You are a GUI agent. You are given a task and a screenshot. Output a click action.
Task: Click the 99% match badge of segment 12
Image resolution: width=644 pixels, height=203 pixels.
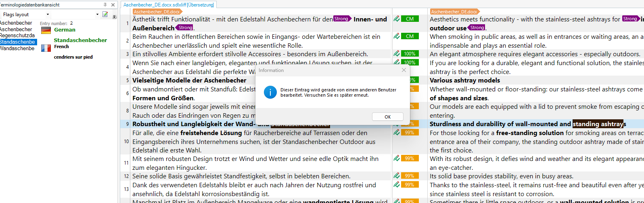pyautogui.click(x=410, y=176)
